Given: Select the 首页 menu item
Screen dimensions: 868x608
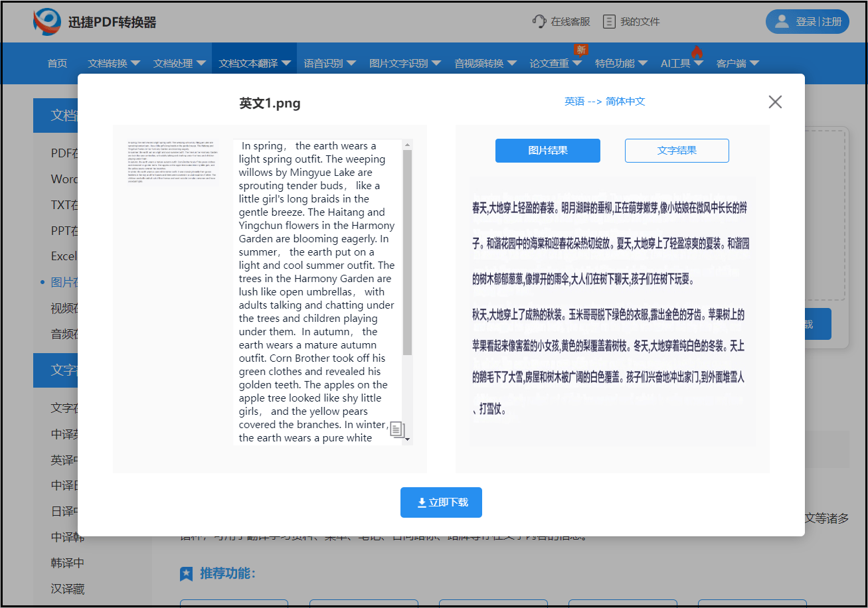Looking at the screenshot, I should (56, 63).
